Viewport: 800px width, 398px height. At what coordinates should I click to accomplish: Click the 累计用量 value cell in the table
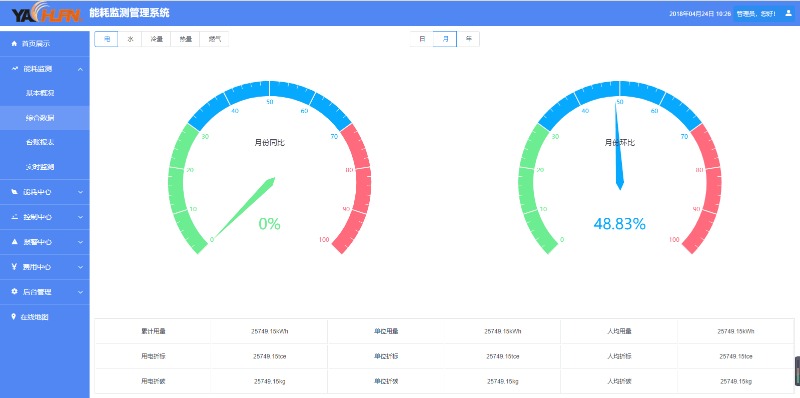click(x=269, y=331)
